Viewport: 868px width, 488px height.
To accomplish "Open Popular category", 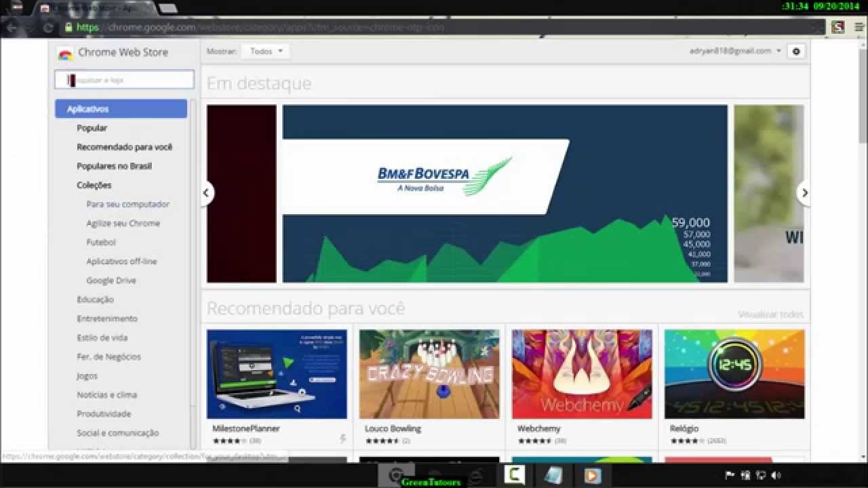I will pyautogui.click(x=92, y=128).
